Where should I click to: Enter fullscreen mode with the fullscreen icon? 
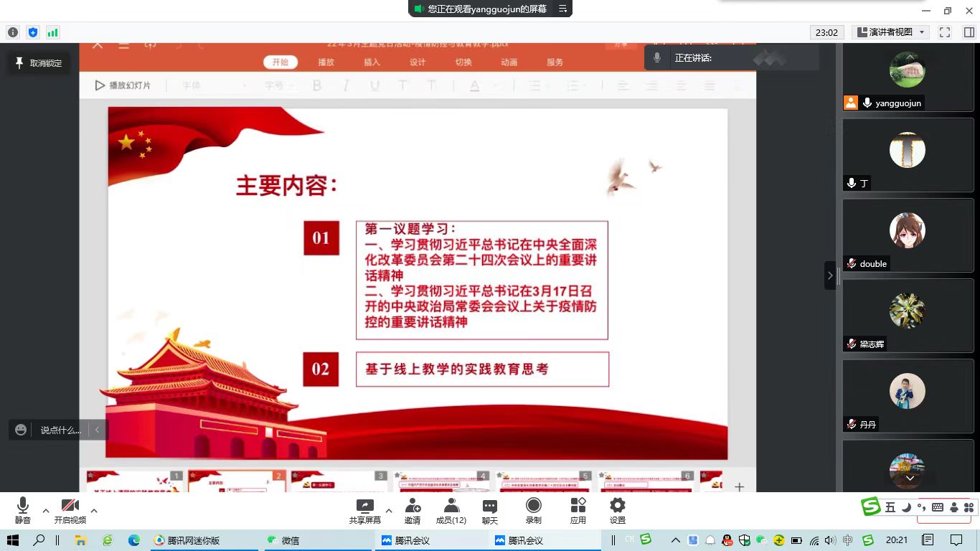pos(945,32)
